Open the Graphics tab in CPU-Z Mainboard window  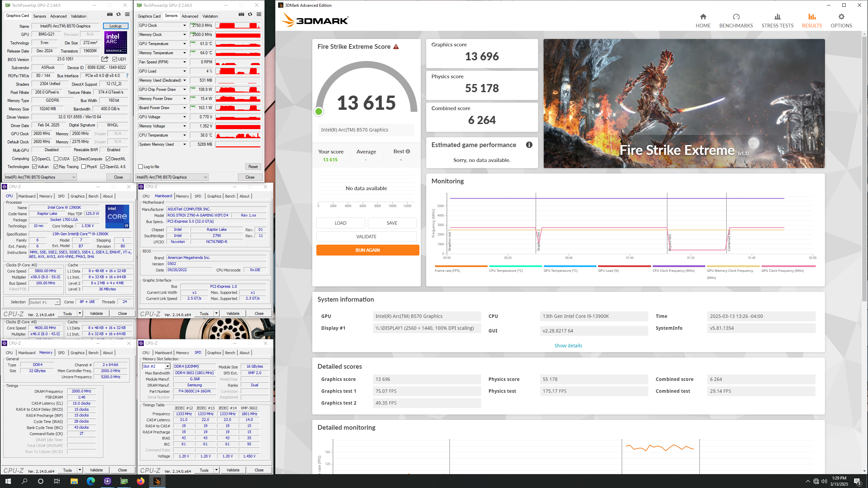click(x=214, y=196)
